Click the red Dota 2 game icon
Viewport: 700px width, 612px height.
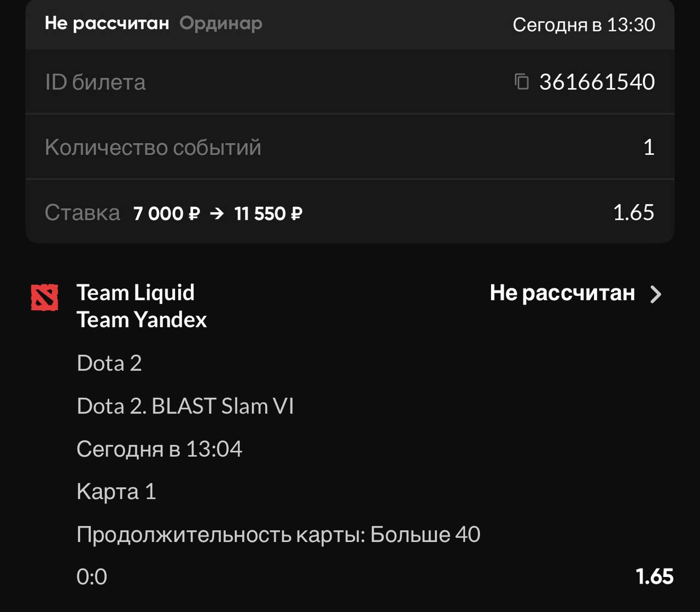[44, 298]
